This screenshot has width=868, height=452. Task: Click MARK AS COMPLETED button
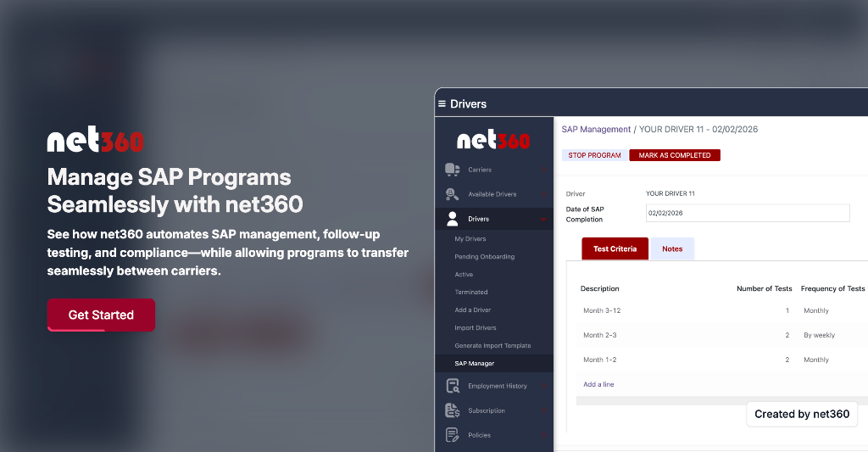(675, 155)
